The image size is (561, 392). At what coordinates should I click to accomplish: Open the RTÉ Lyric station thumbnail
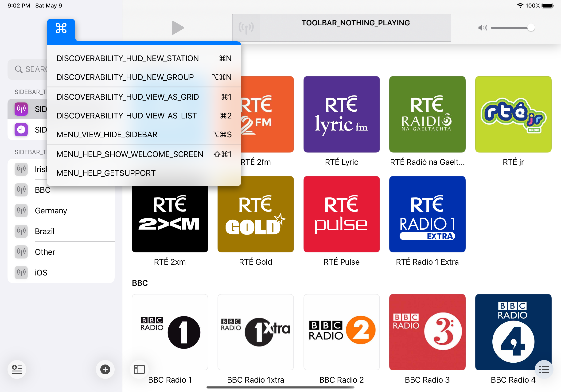point(341,114)
